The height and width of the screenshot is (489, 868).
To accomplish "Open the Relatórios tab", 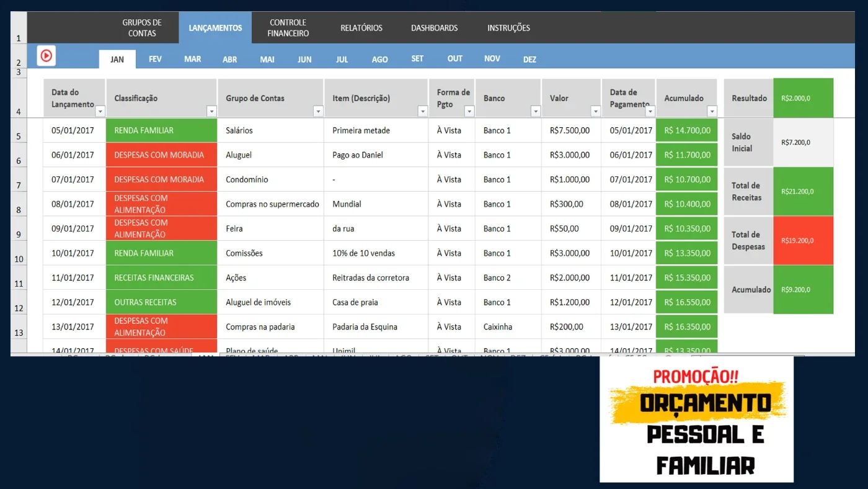I will coord(361,28).
